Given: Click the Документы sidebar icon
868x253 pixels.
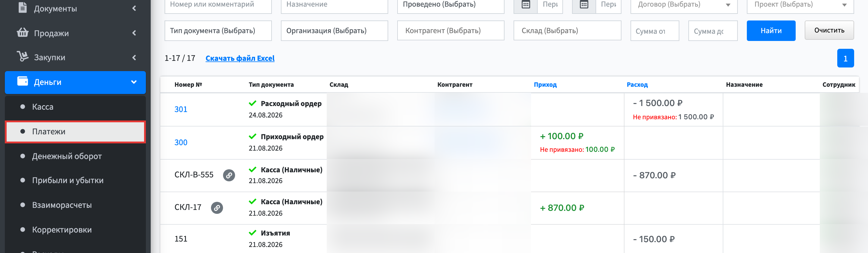Looking at the screenshot, I should click(x=23, y=8).
